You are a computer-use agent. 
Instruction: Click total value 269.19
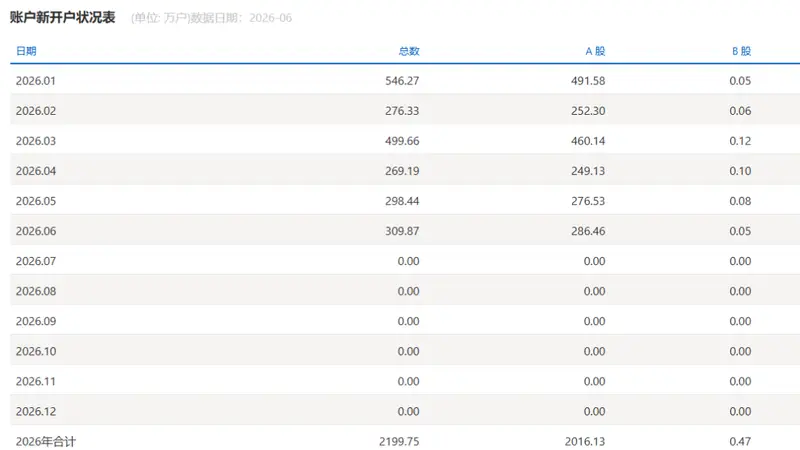click(x=402, y=171)
